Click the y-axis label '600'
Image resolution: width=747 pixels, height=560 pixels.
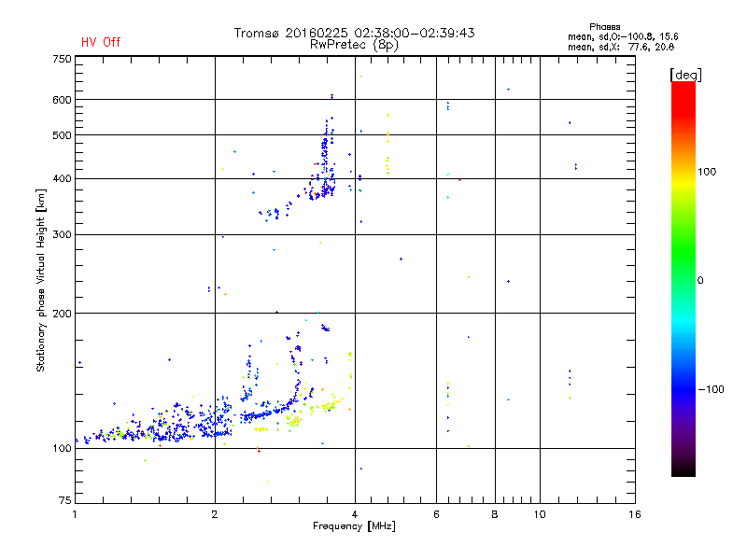tap(63, 100)
